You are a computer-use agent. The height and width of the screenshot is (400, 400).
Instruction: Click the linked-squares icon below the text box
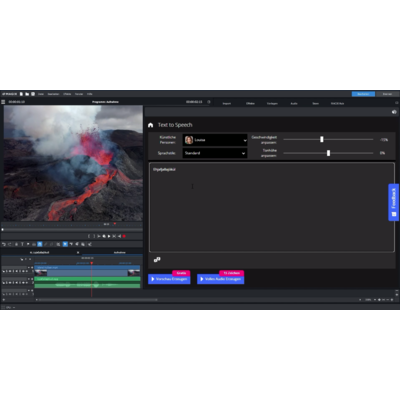[157, 259]
